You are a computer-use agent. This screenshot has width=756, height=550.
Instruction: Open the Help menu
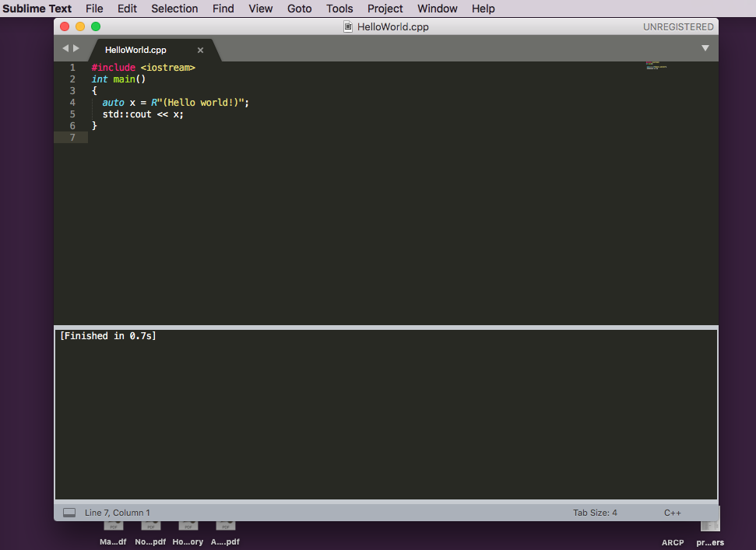click(x=483, y=9)
